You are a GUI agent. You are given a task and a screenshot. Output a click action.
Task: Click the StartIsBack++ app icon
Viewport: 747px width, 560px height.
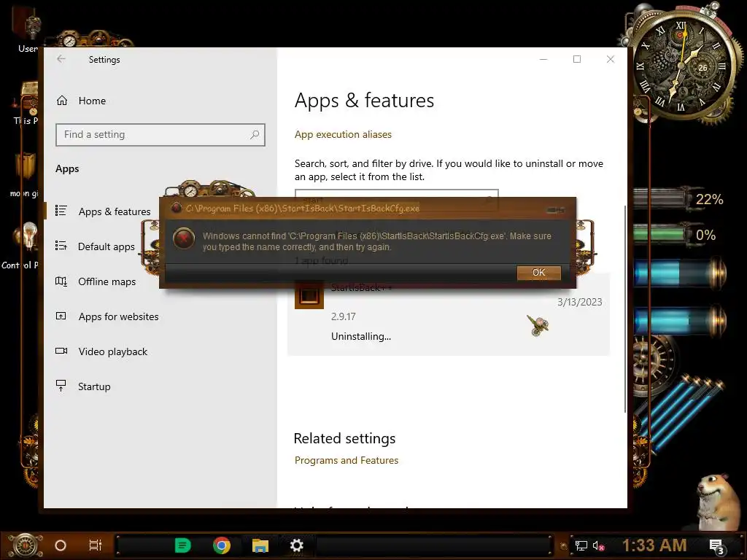[x=309, y=295]
